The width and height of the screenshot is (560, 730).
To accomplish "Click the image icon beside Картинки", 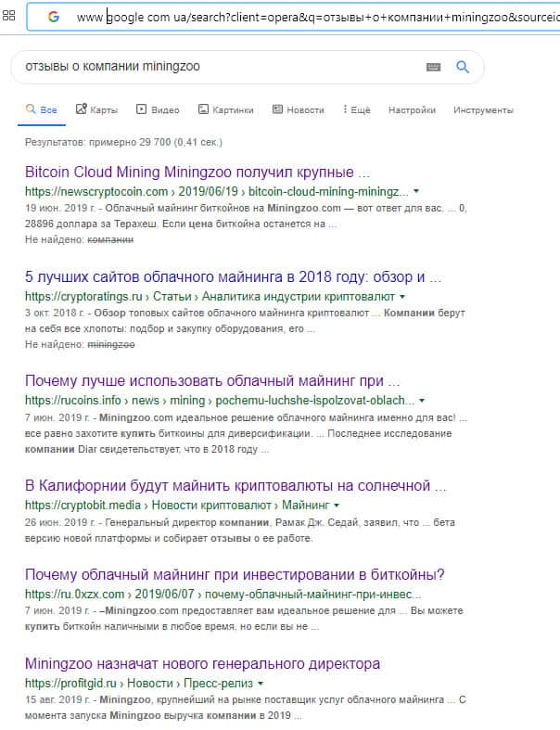I will pyautogui.click(x=203, y=109).
